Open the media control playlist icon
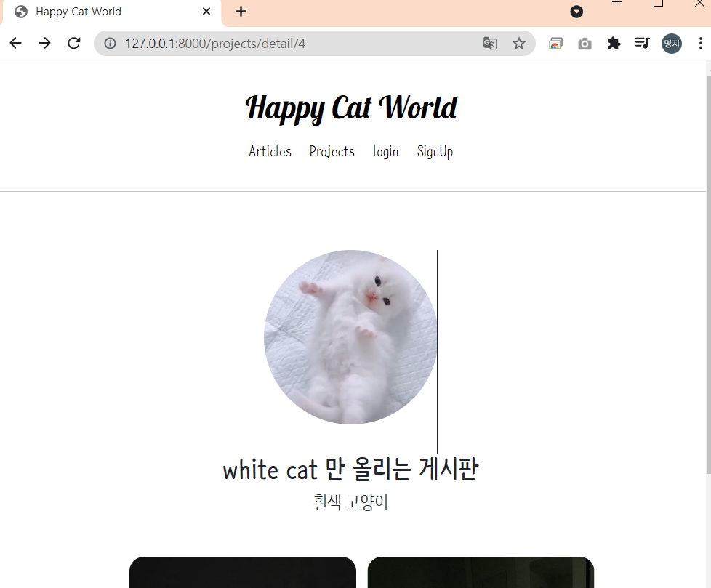Screen dimensions: 711x588 point(643,44)
